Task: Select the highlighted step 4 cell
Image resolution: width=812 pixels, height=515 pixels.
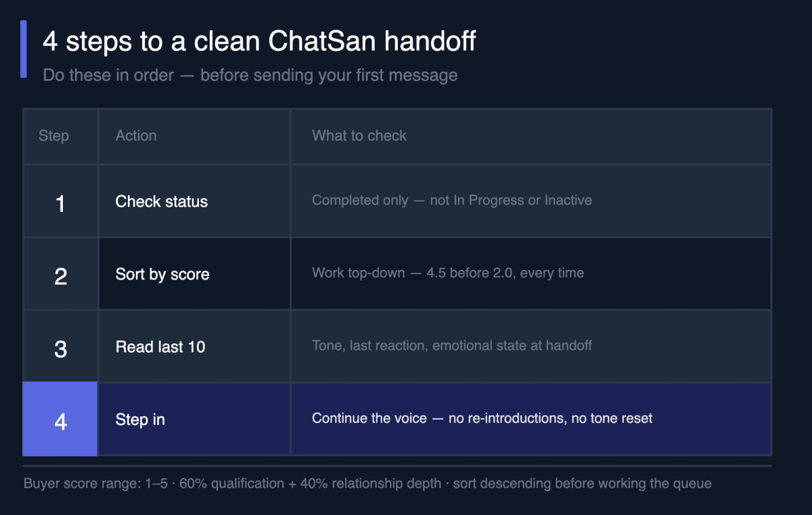Action: (x=60, y=420)
